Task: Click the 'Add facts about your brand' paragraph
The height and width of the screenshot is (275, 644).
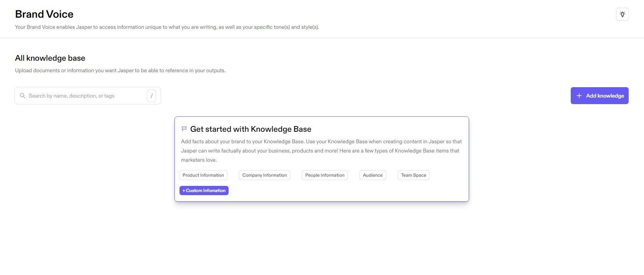Action: coord(321,151)
